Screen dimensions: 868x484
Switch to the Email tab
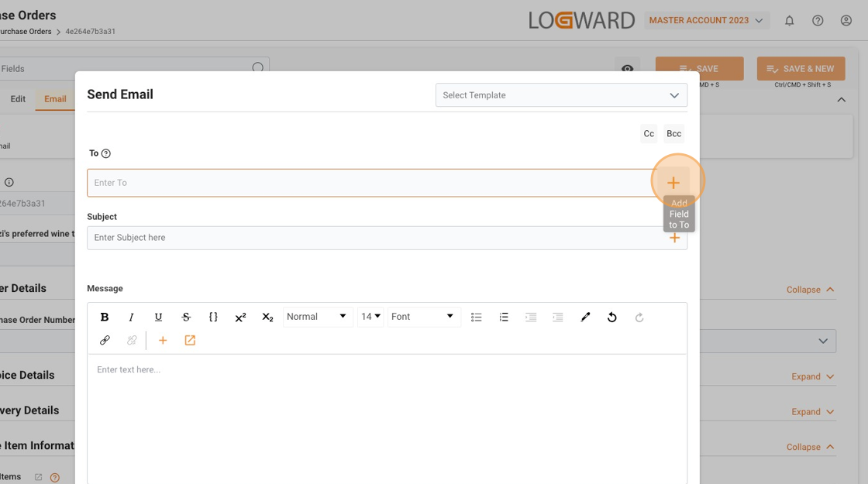55,99
